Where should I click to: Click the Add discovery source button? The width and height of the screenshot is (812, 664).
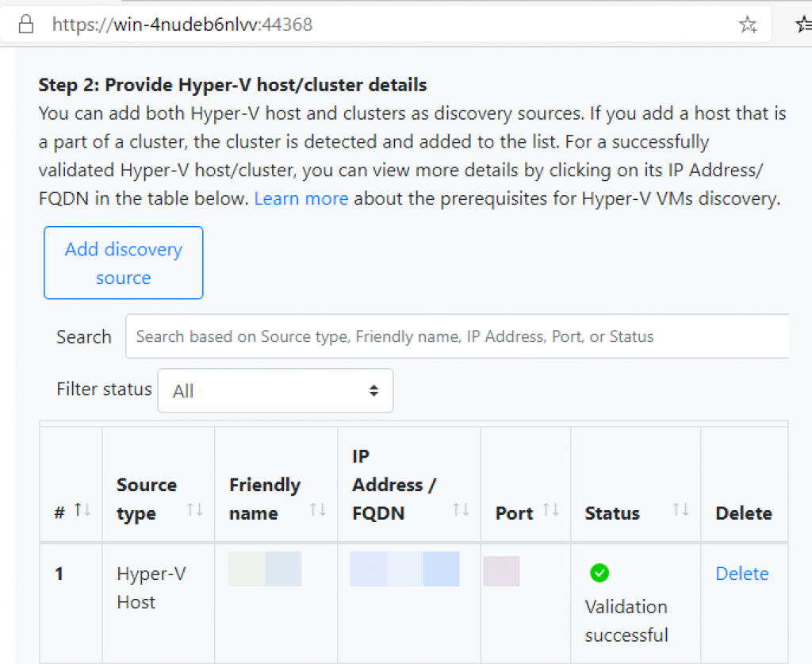pyautogui.click(x=124, y=263)
